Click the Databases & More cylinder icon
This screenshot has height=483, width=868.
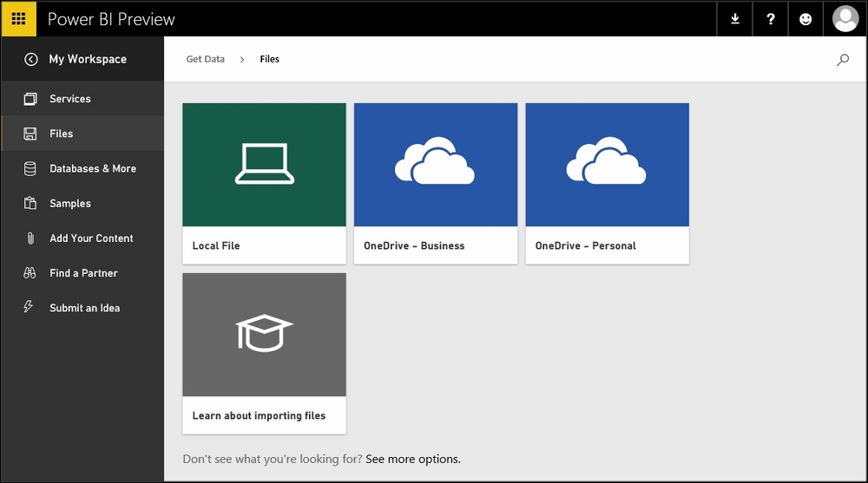[x=30, y=168]
